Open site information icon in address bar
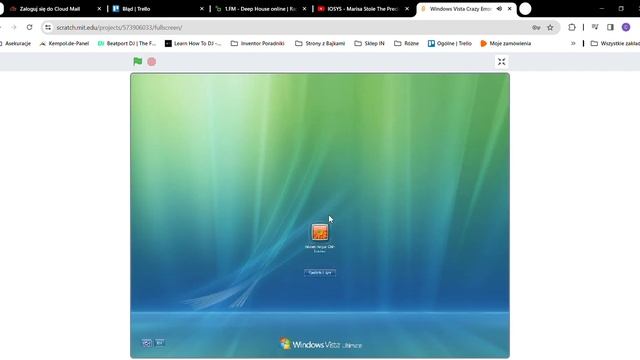Viewport: 640px width, 360px height. 48,27
